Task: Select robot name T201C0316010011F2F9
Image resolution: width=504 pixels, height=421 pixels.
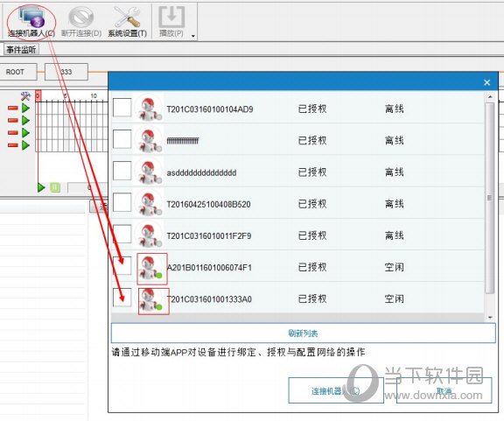Action: pos(208,236)
